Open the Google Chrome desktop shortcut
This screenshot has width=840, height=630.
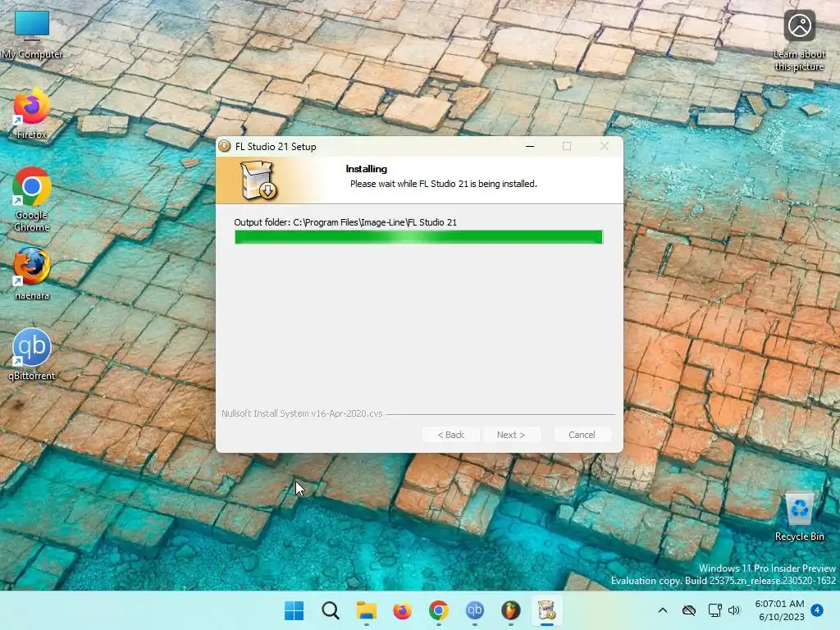click(x=32, y=199)
